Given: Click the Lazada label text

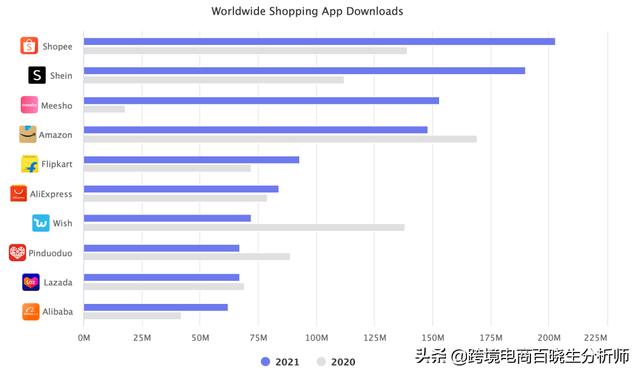Looking at the screenshot, I should point(58,282).
